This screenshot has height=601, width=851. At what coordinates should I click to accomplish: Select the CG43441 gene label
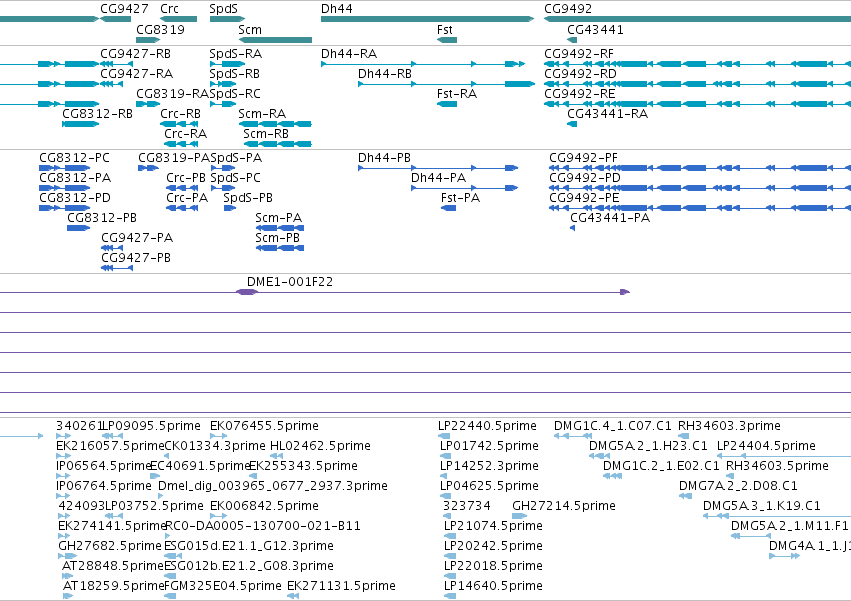[x=595, y=30]
